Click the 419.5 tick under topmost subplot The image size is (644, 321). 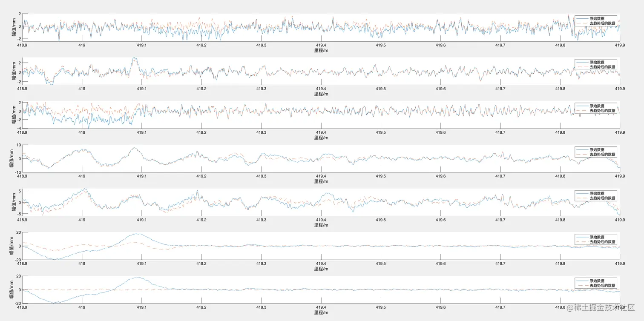click(381, 45)
